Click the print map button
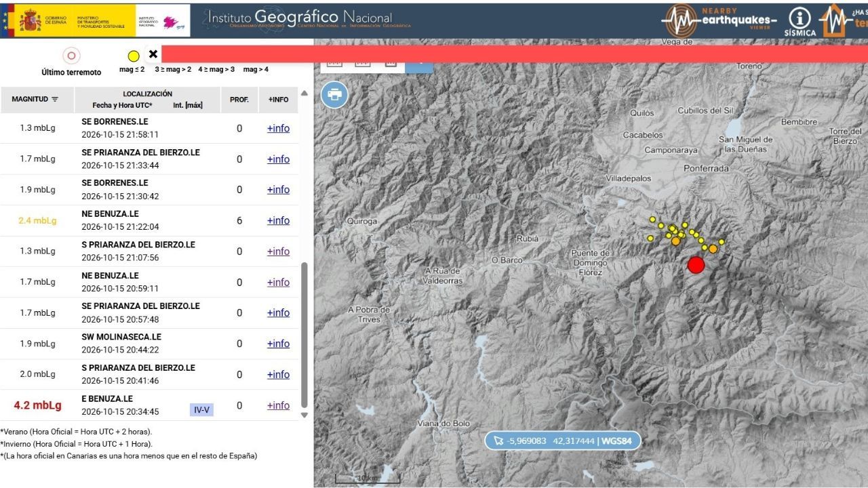868x488 pixels. (334, 95)
